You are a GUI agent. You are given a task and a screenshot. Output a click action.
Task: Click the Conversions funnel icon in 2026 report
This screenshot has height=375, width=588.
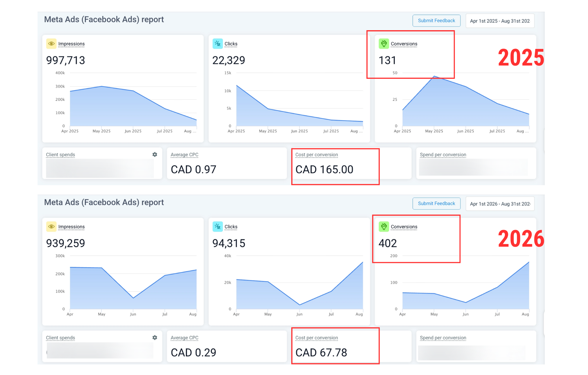(x=384, y=226)
